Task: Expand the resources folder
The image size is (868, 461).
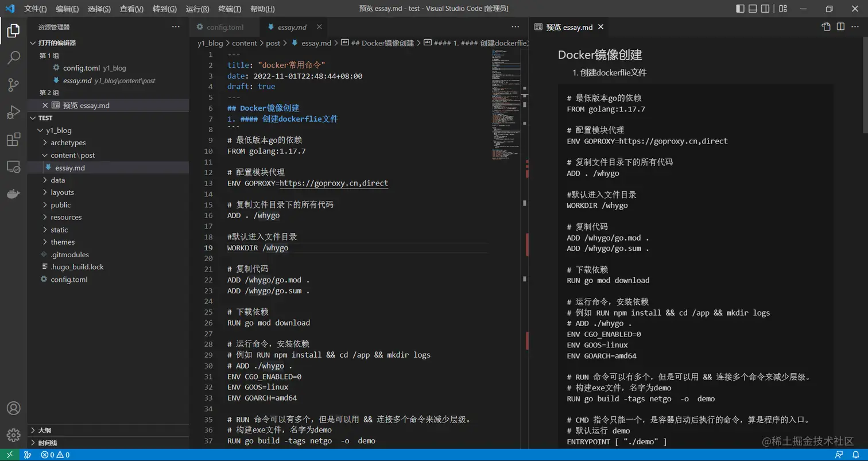Action: point(108,217)
